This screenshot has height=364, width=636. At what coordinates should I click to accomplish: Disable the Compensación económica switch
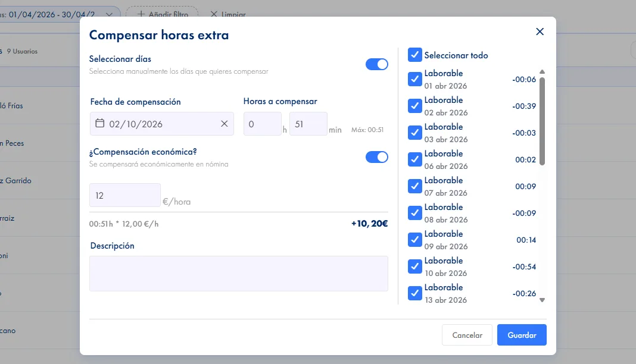click(x=377, y=157)
